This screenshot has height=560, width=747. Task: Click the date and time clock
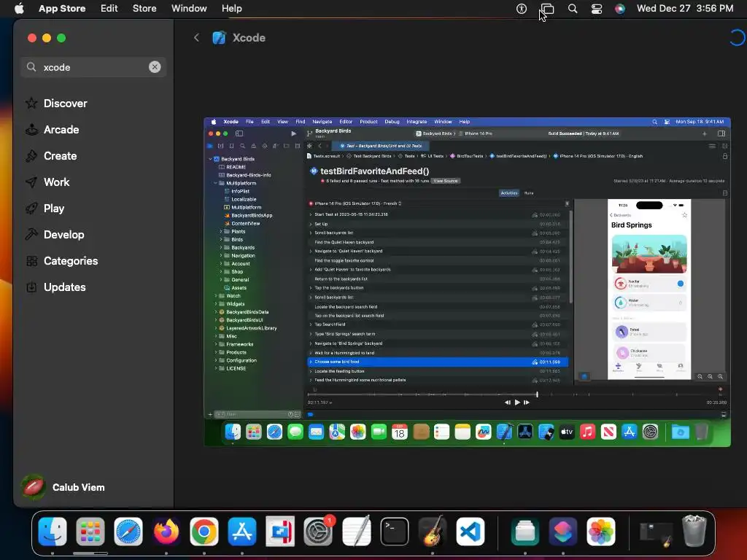pos(684,9)
